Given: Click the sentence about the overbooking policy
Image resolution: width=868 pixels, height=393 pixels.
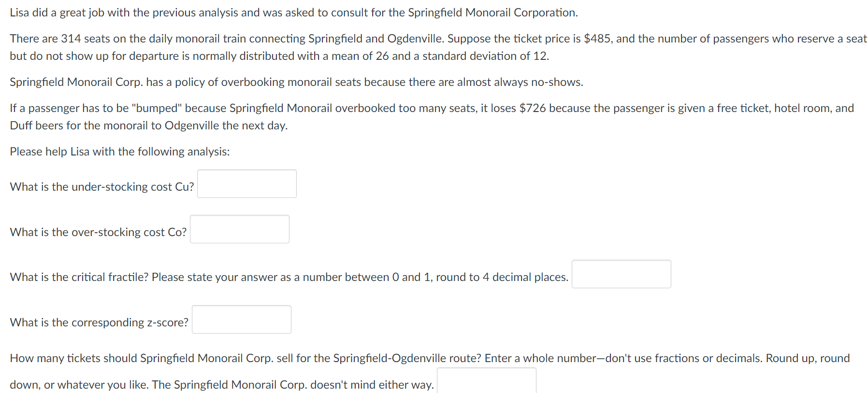Looking at the screenshot, I should click(296, 82).
